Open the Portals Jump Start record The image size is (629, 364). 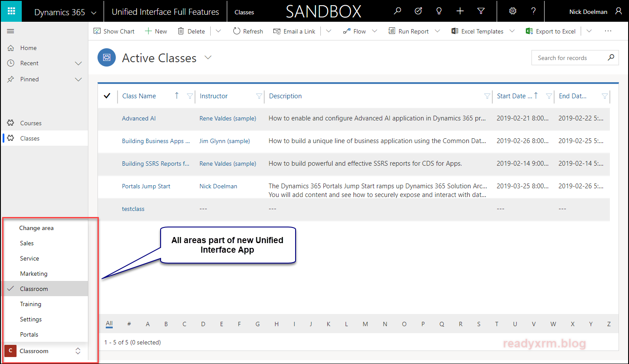pyautogui.click(x=146, y=186)
